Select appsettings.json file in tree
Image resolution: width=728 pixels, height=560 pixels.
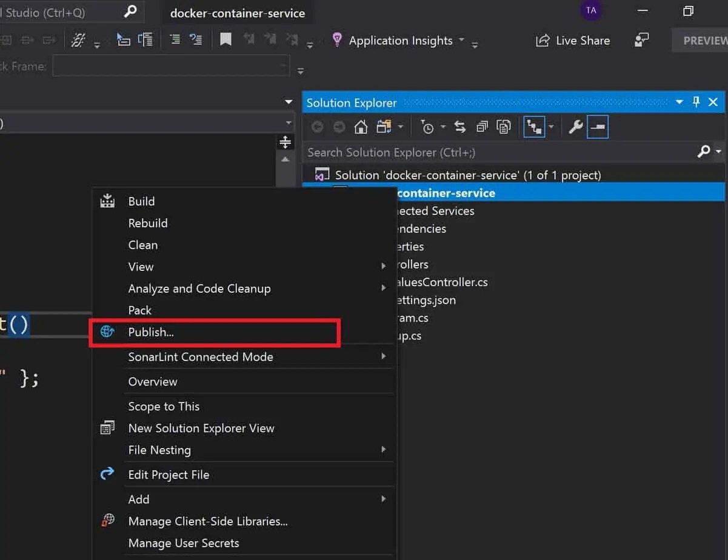pyautogui.click(x=426, y=300)
